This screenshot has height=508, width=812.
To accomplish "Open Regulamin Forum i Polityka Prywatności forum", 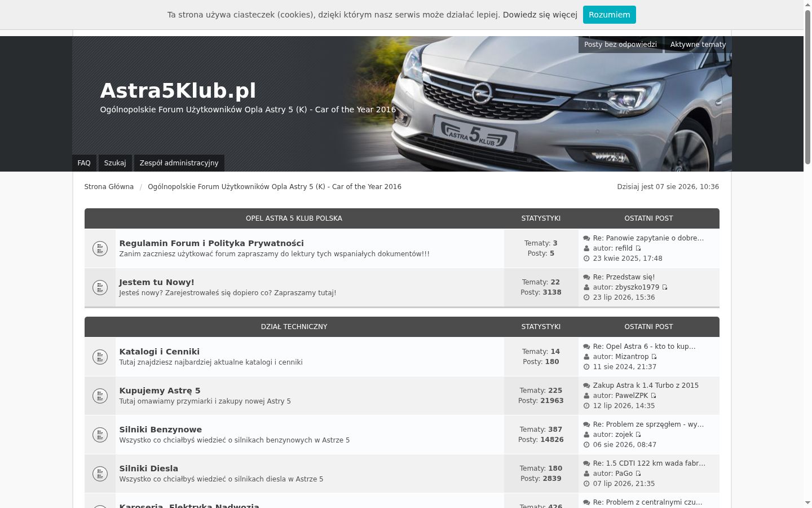I will point(211,243).
